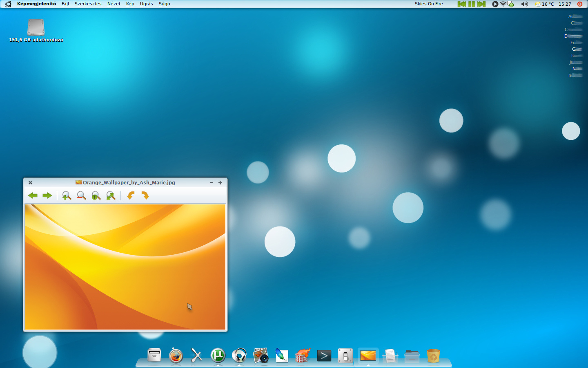Screen dimensions: 588x368
Task: Go to previous image with green left arrow
Action: (33, 195)
